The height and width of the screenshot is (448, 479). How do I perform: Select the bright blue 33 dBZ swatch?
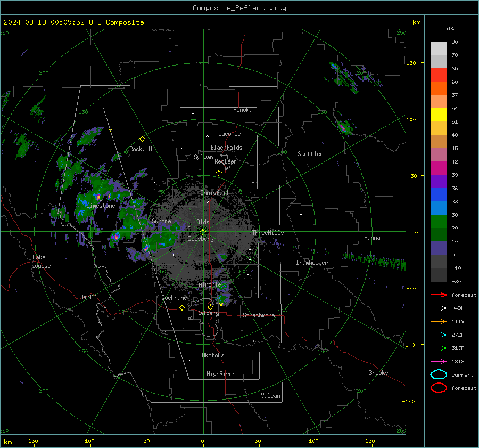tap(439, 195)
